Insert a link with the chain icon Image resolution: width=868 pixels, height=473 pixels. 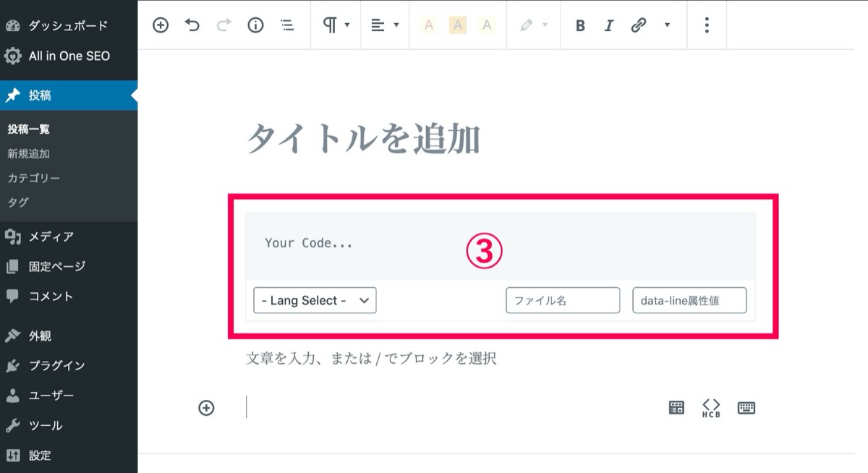coord(638,26)
